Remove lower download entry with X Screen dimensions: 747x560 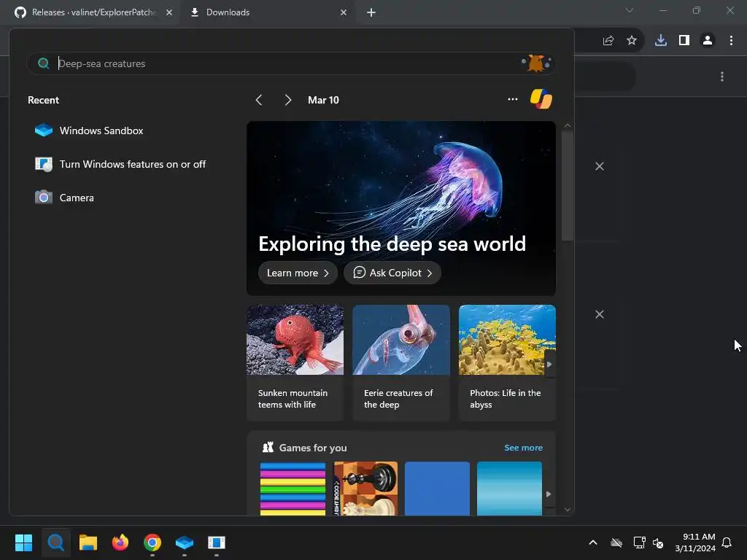tap(600, 314)
